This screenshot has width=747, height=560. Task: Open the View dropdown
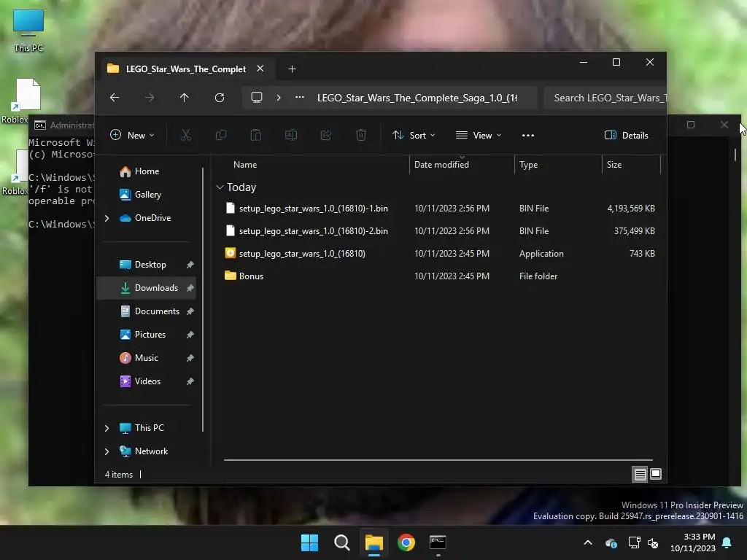click(x=479, y=135)
